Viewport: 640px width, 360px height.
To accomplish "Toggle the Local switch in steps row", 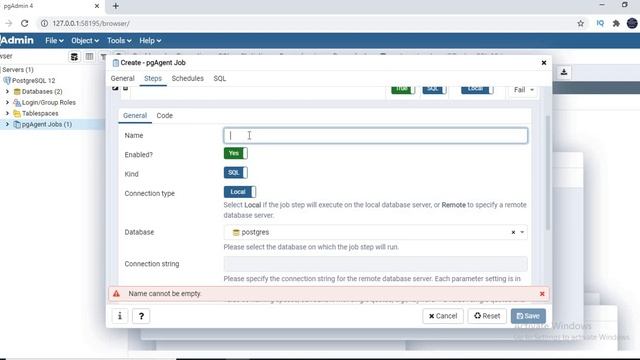I will point(477,89).
